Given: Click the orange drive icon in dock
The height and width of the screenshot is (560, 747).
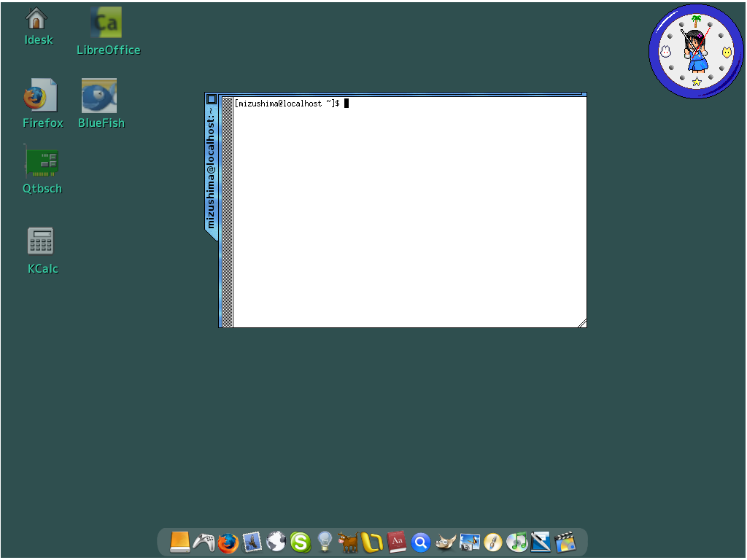Looking at the screenshot, I should tap(180, 542).
